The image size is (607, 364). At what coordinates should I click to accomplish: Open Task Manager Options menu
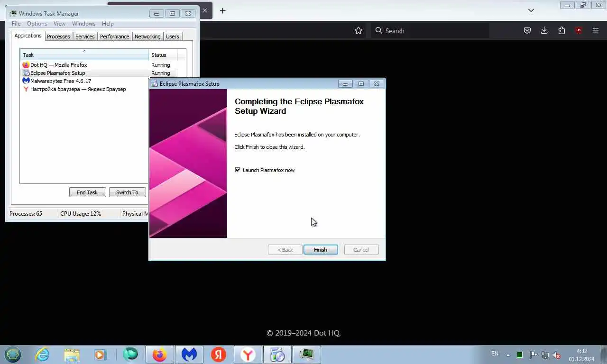pyautogui.click(x=37, y=24)
